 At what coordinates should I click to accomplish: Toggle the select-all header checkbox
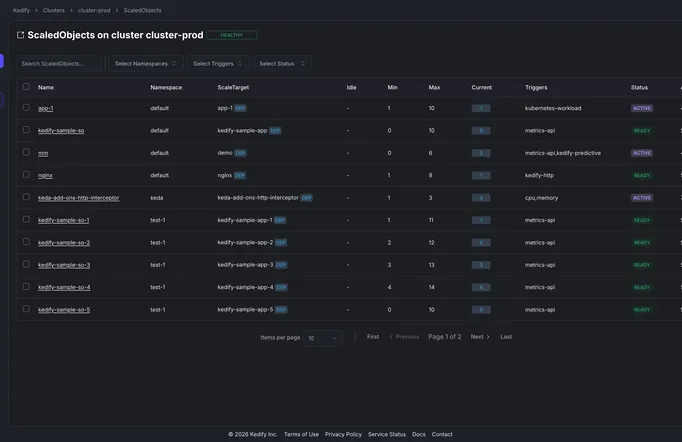pyautogui.click(x=26, y=87)
